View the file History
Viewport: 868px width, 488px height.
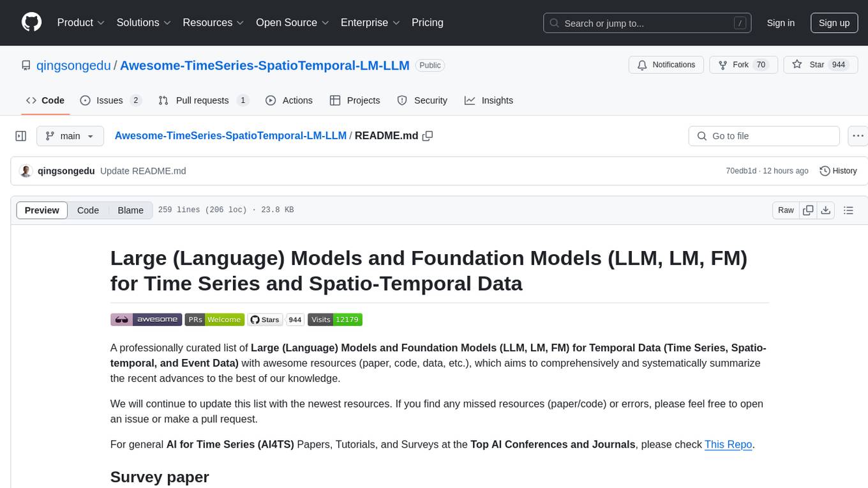point(838,171)
